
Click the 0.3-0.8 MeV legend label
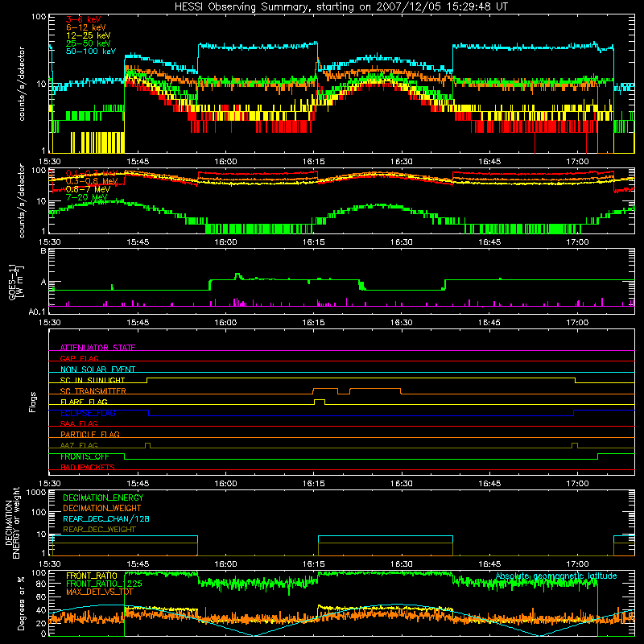[x=92, y=181]
